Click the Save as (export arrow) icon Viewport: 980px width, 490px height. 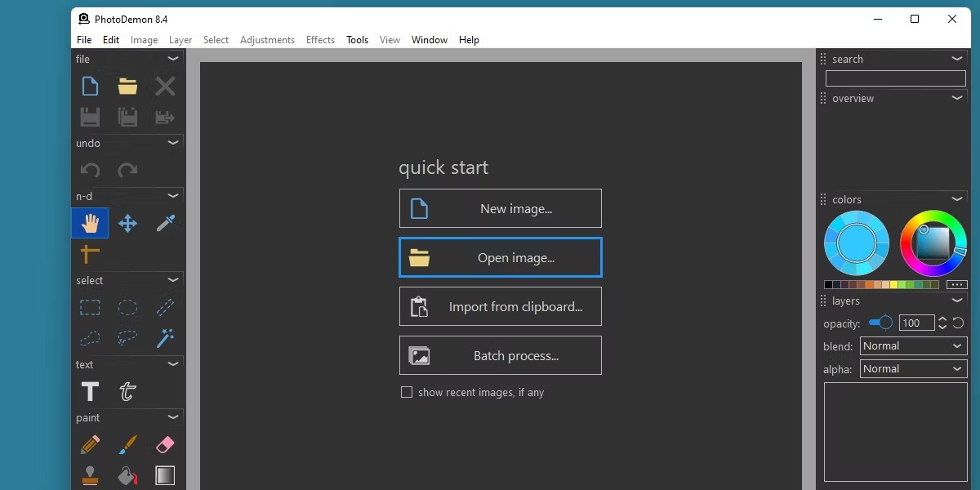(165, 117)
